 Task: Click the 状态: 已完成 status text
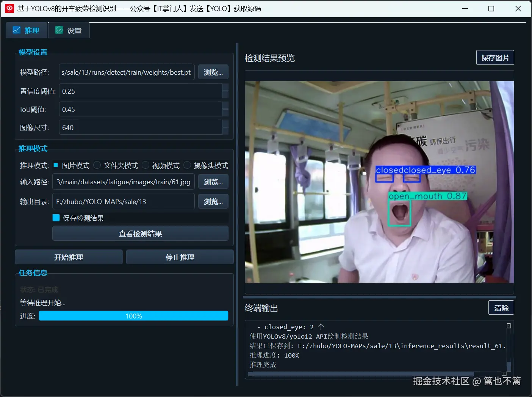click(x=39, y=290)
